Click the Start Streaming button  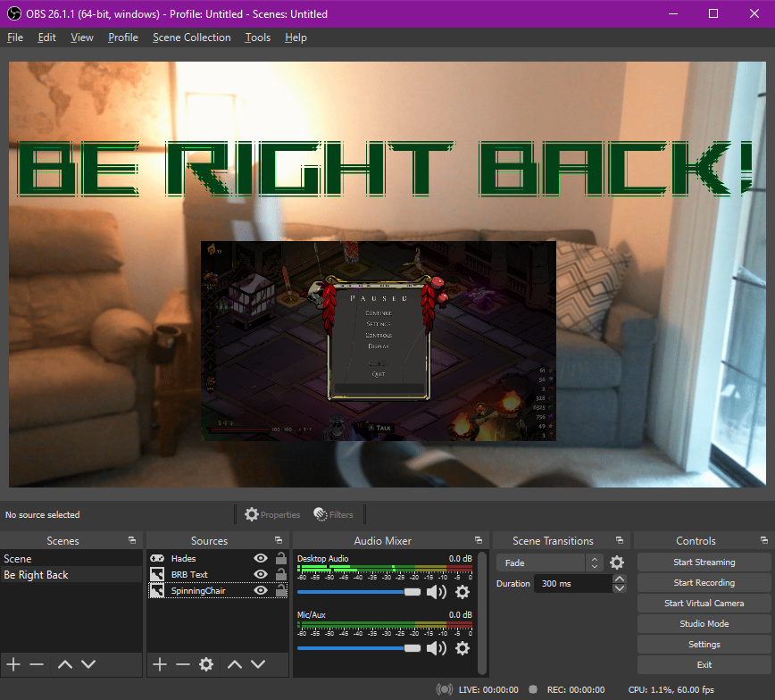point(704,562)
